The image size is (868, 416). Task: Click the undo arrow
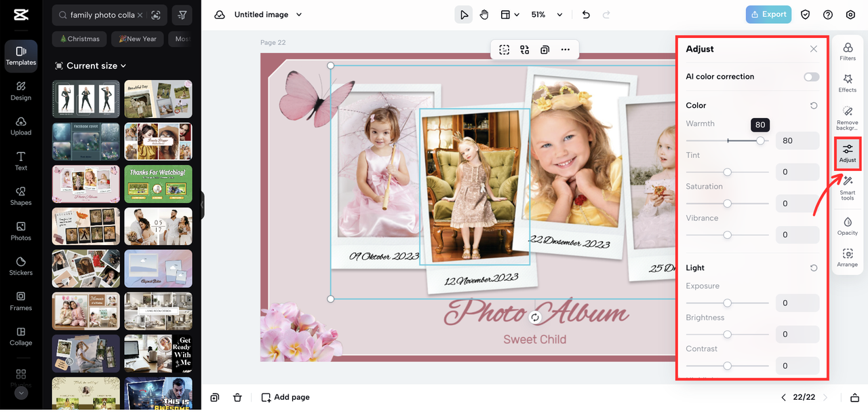pos(586,14)
